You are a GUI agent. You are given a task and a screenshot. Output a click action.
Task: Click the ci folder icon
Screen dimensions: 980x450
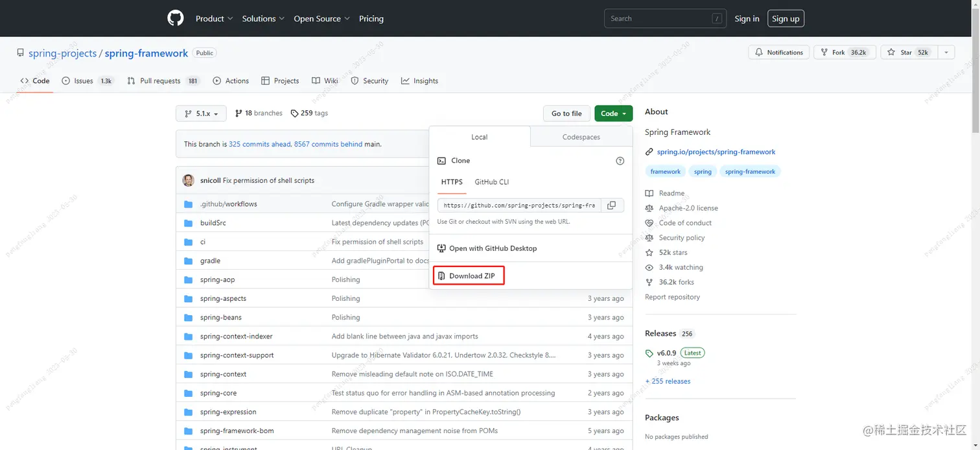click(189, 241)
